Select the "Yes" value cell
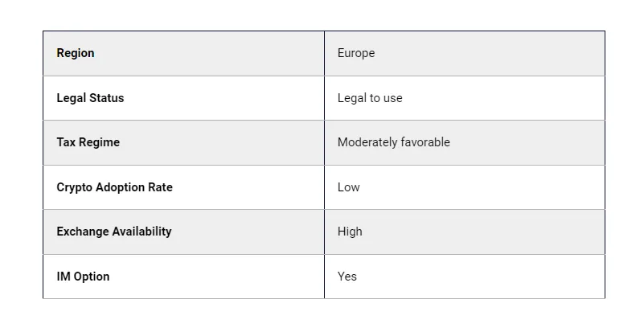Viewport: 644px width, 332px height. click(x=347, y=277)
